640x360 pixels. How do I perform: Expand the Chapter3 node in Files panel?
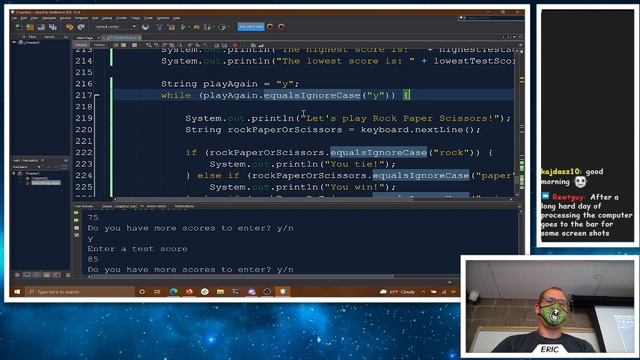pos(14,42)
